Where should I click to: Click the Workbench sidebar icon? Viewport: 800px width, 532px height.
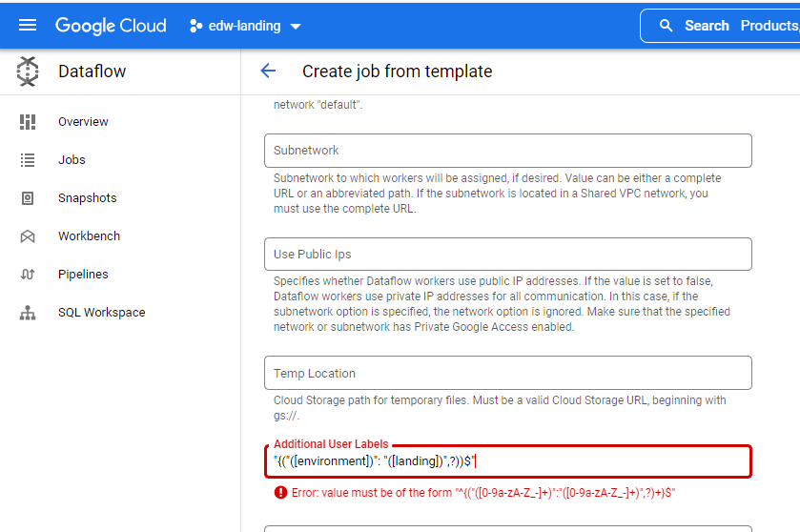[28, 236]
